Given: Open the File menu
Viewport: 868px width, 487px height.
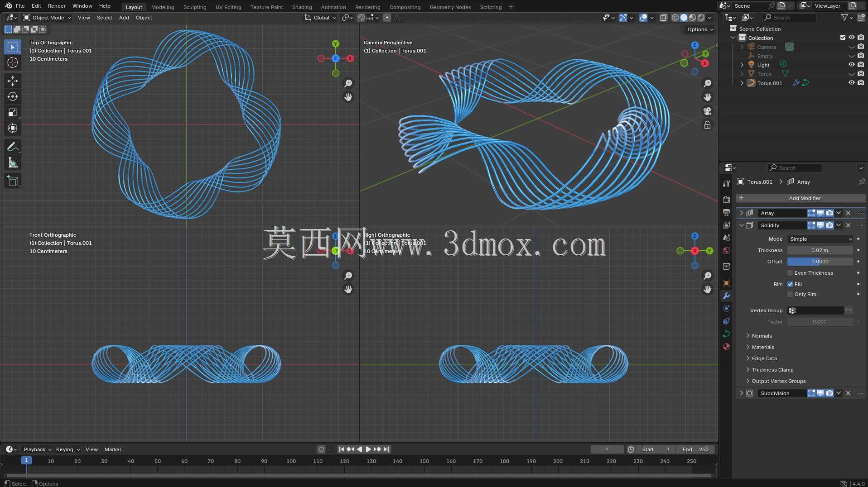Looking at the screenshot, I should [x=20, y=6].
